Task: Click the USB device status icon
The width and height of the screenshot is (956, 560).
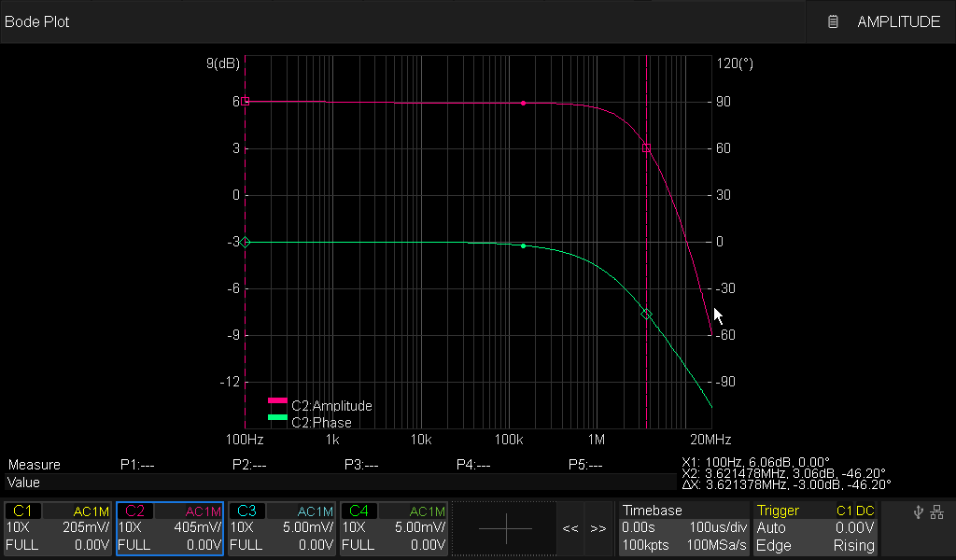Action: 919,511
